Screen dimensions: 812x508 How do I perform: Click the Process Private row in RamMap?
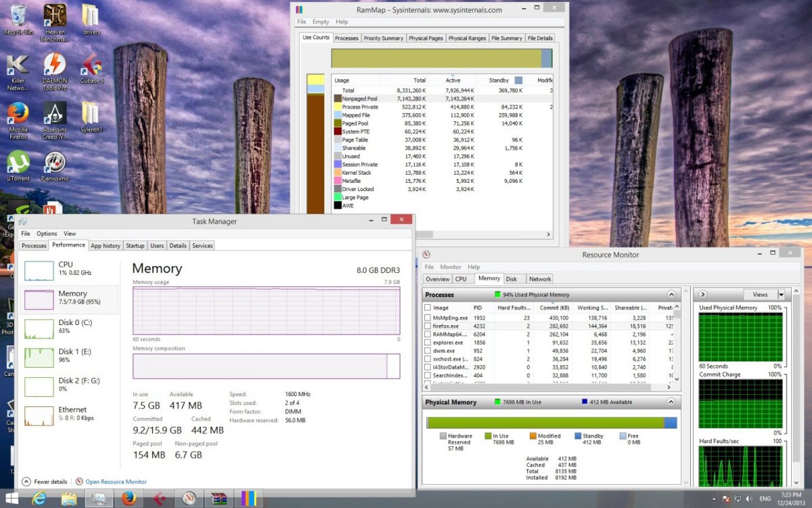click(x=443, y=107)
